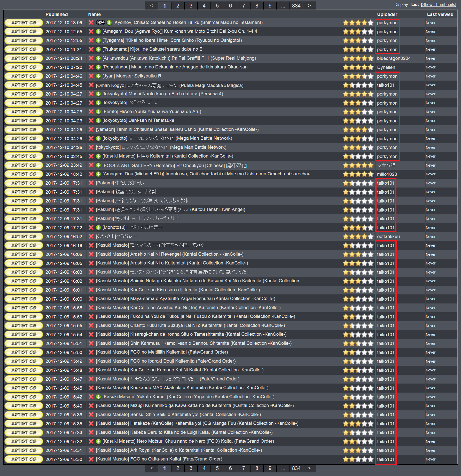461x476 pixels.
Task: Click the ellipsis button in the top pager
Action: click(283, 6)
